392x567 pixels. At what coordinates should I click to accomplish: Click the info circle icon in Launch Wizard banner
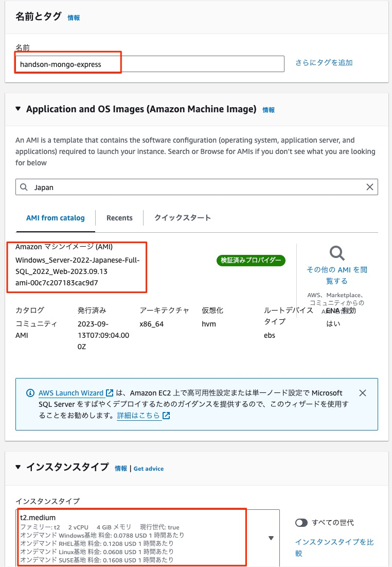[x=31, y=393]
